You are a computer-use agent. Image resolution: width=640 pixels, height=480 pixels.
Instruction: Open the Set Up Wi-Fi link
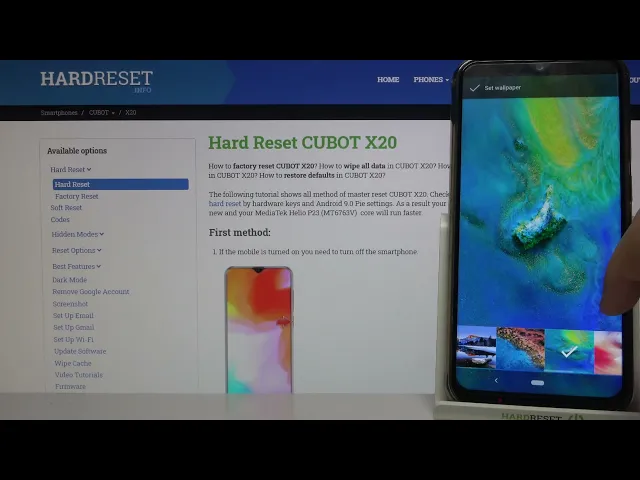click(73, 340)
